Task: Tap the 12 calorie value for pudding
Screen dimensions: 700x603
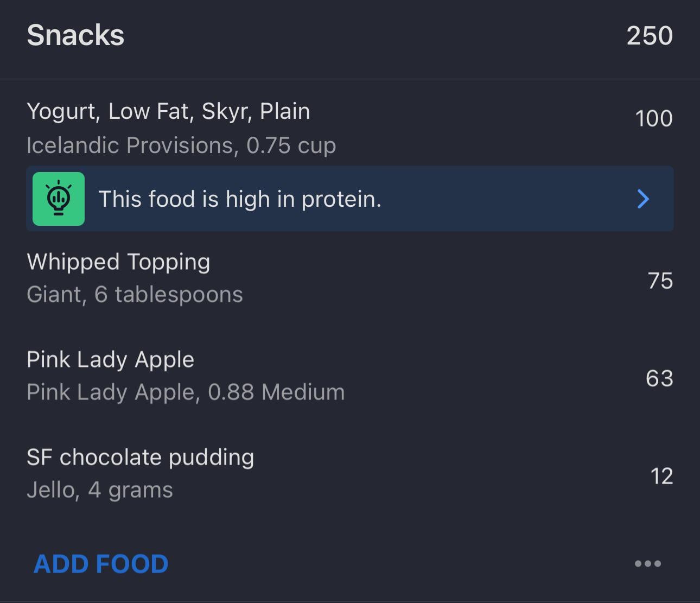Action: pos(661,476)
